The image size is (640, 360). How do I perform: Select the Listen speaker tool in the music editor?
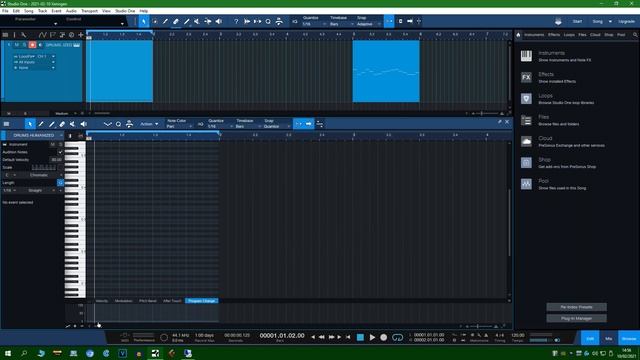84,124
